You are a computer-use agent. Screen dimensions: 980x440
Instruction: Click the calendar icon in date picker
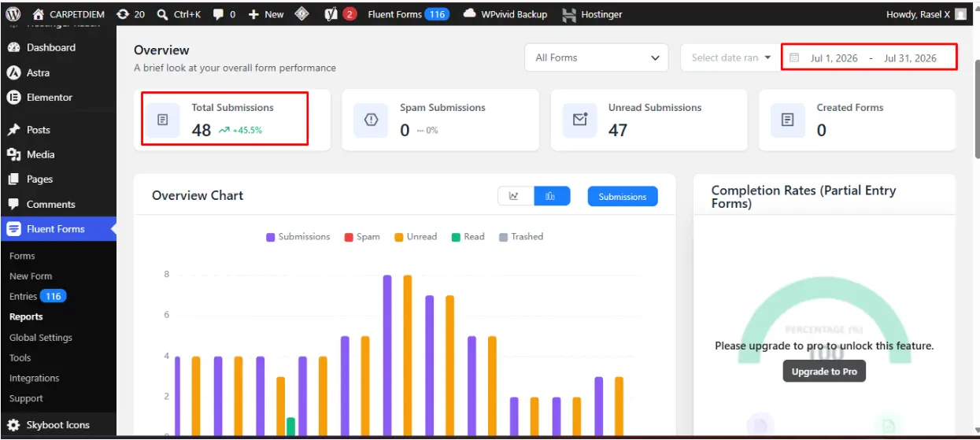794,58
